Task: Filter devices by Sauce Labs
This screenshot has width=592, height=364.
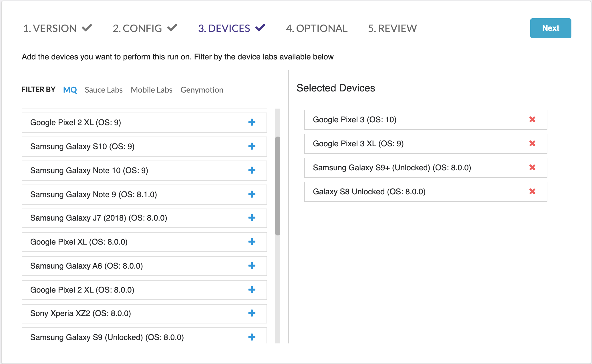Action: tap(104, 90)
